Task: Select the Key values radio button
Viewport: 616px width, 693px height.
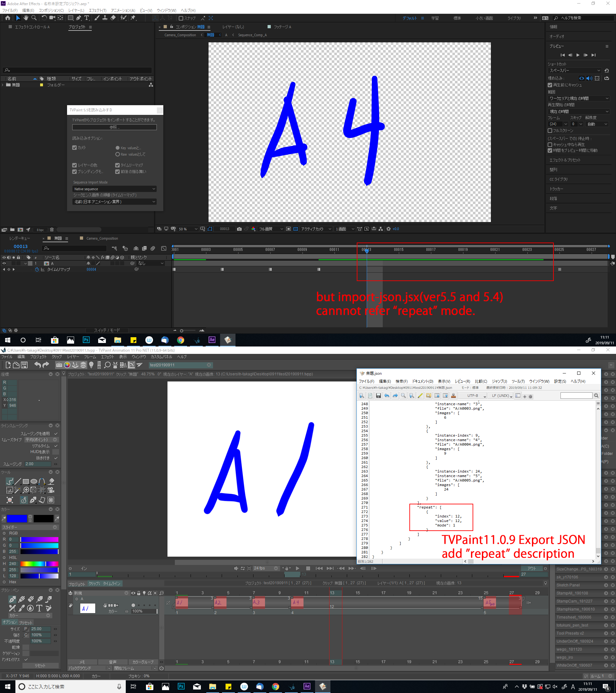Action: (118, 148)
